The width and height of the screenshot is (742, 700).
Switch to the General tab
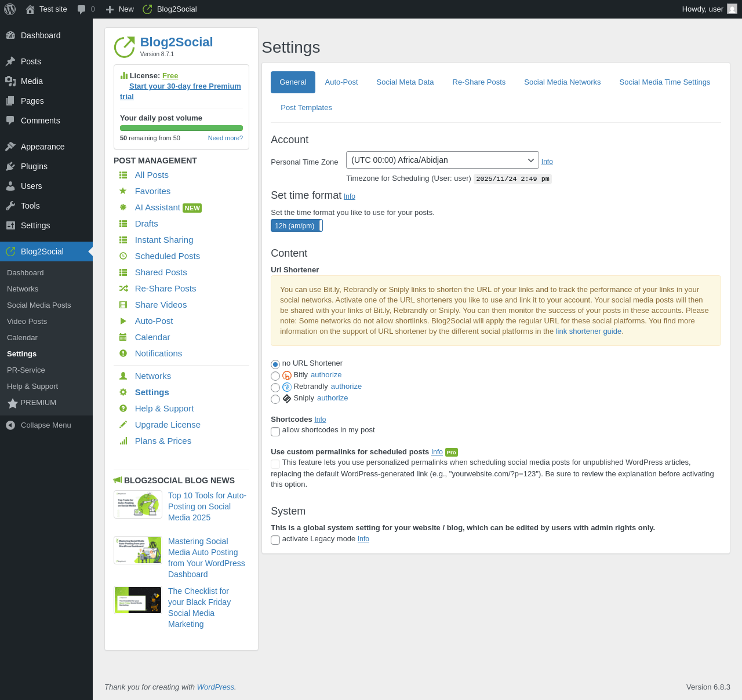pos(293,82)
